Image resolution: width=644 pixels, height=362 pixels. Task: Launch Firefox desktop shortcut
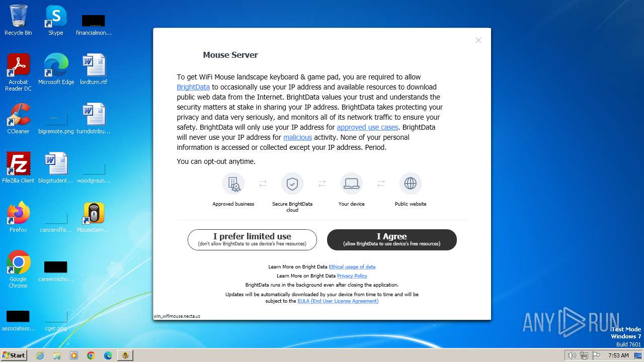point(18,217)
